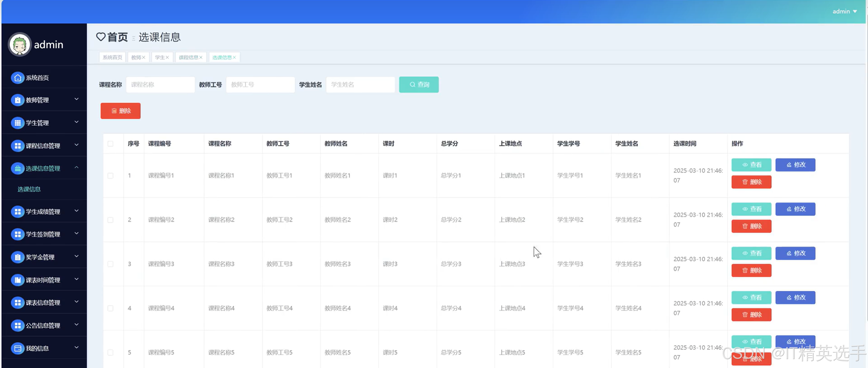
Task: Check the checkbox for row 1
Action: (111, 176)
